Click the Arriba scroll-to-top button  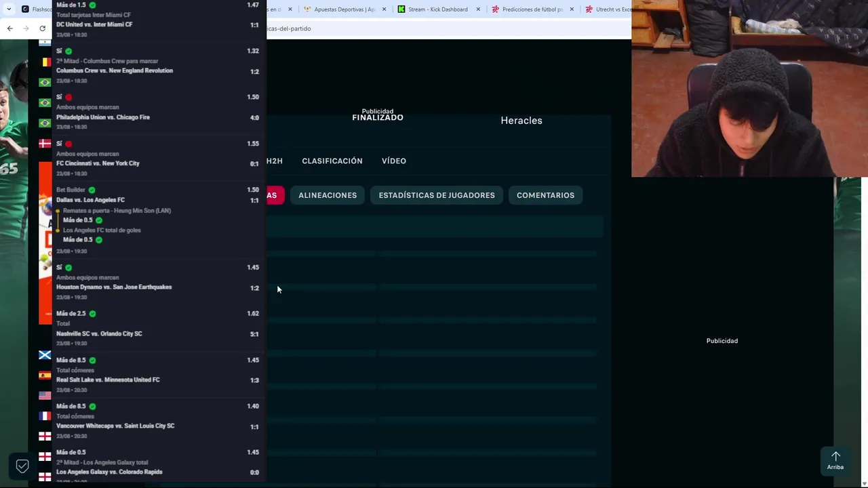(835, 460)
